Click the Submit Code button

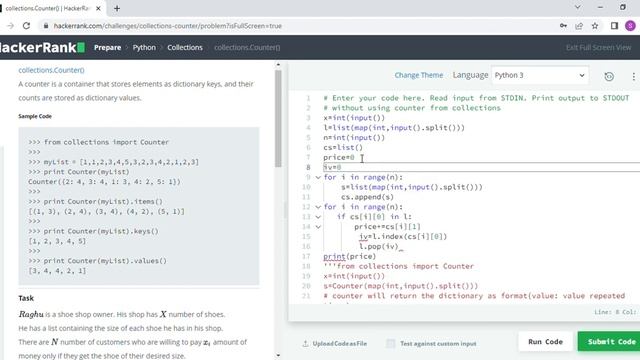611,342
